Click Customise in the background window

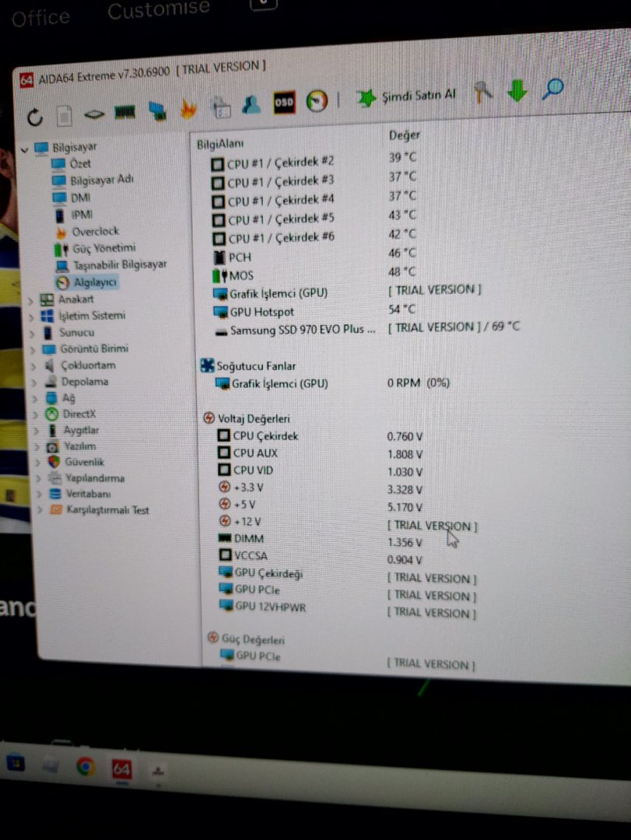(159, 9)
